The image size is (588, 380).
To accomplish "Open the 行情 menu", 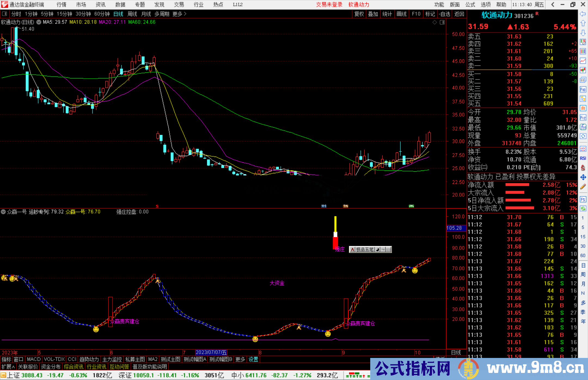I will pyautogui.click(x=61, y=4).
